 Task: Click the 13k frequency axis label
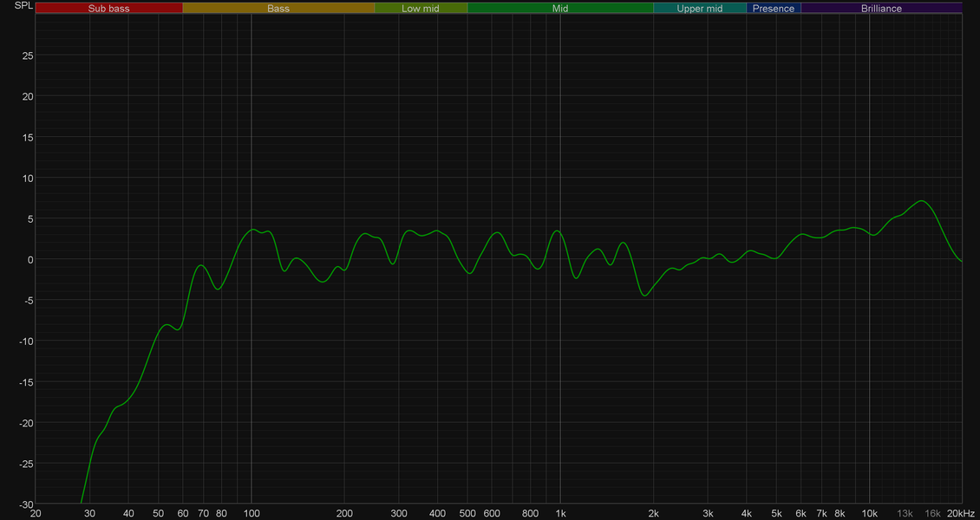point(905,514)
